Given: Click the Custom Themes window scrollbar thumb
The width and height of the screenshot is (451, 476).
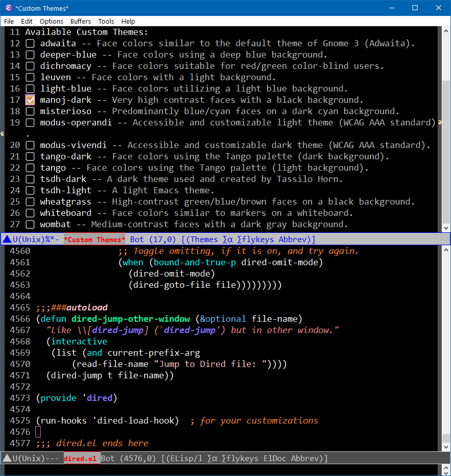Looking at the screenshot, I should (446, 152).
